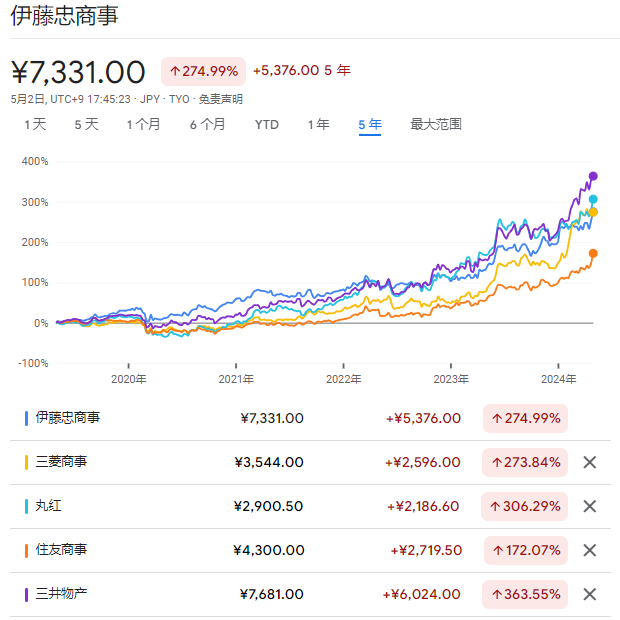620x620 pixels.
Task: Click the blue 伊藤忠商事 color marker
Action: (26, 418)
